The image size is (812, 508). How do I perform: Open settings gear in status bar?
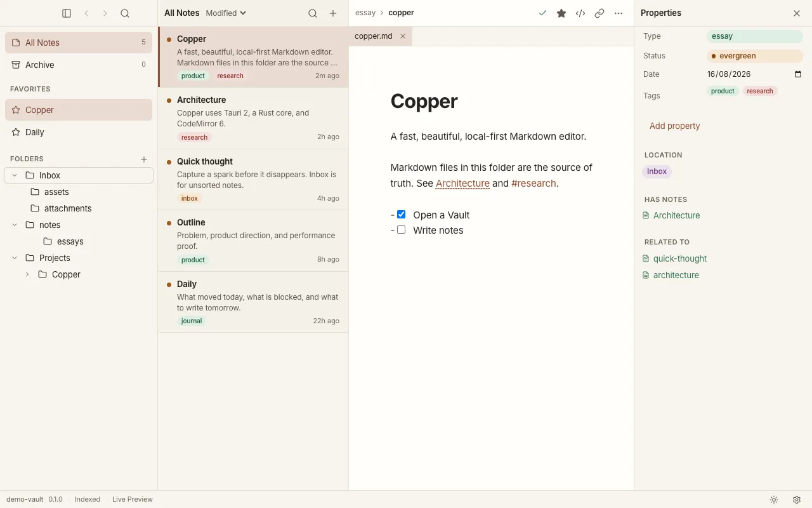coord(797,500)
